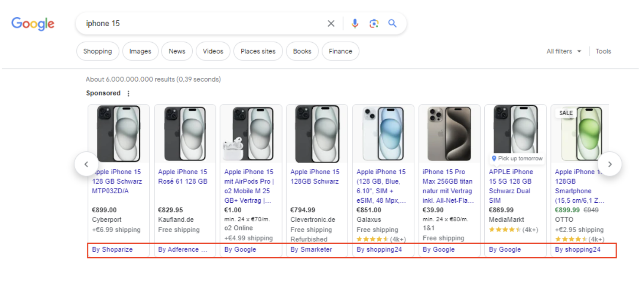Image resolution: width=644 pixels, height=286 pixels.
Task: Open Kaufland.de iPhone 15 product image
Action: [185, 134]
